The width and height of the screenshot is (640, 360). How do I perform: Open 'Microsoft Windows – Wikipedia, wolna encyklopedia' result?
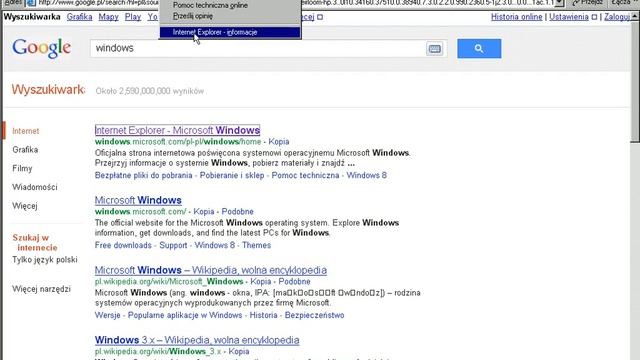point(211,270)
